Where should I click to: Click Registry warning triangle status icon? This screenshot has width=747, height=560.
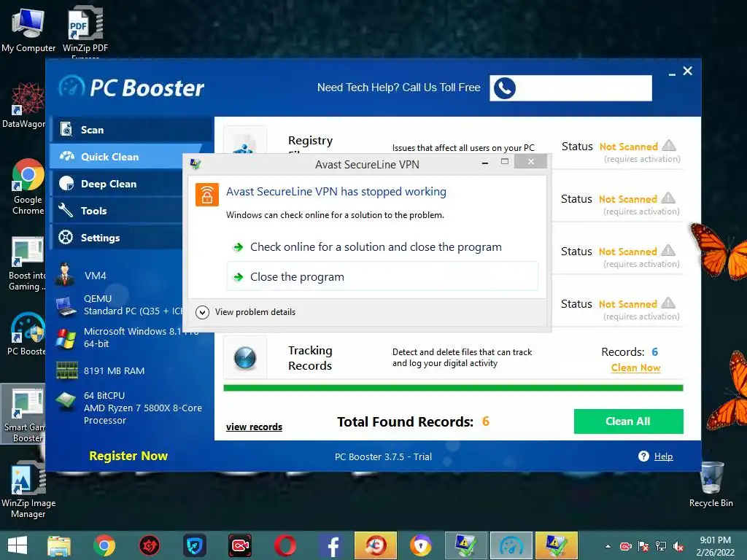[x=669, y=145]
